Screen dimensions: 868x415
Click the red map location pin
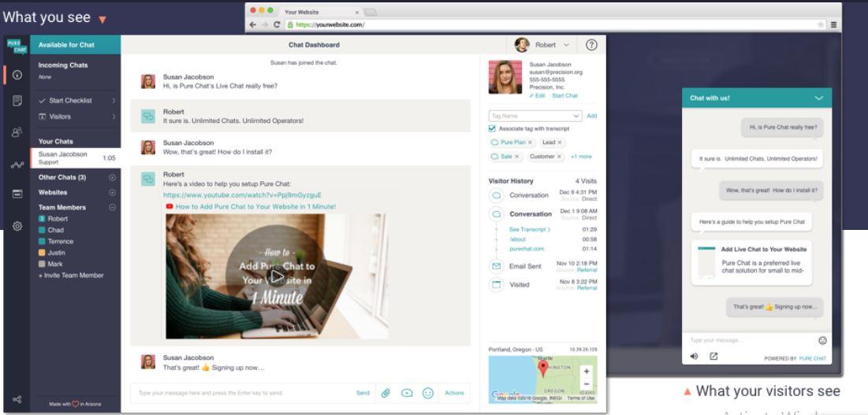pyautogui.click(x=543, y=369)
